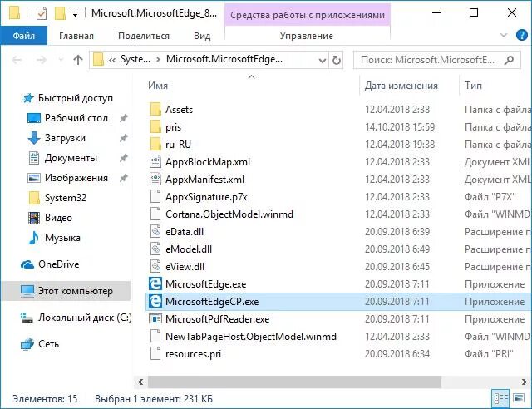Click the pin icon next to Загрузки

(124, 138)
